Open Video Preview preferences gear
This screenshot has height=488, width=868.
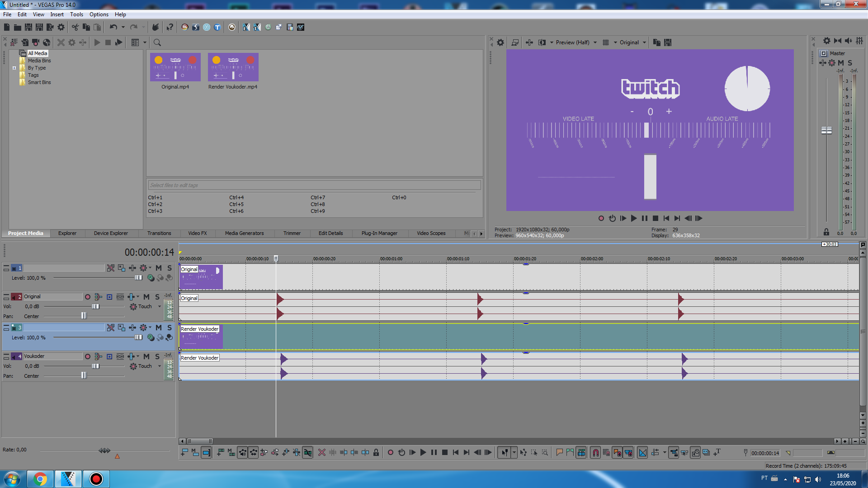coord(500,42)
